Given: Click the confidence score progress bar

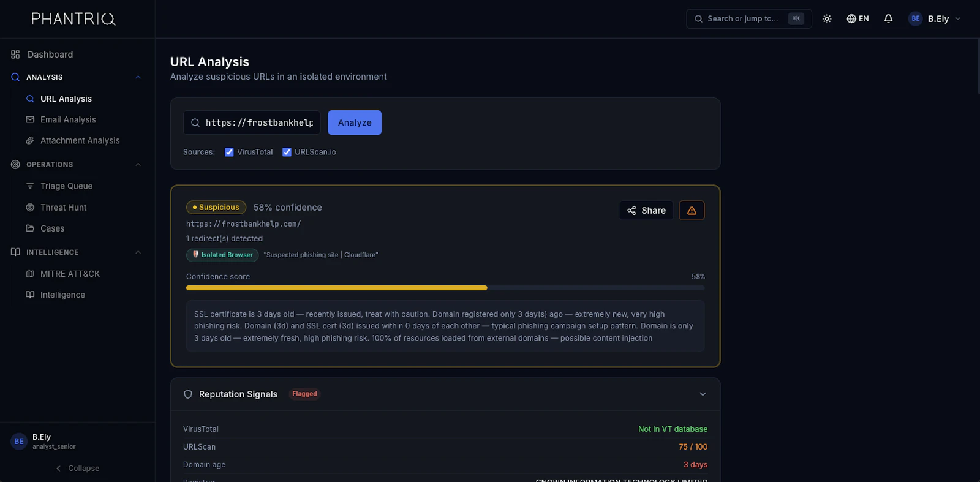Looking at the screenshot, I should tap(445, 288).
